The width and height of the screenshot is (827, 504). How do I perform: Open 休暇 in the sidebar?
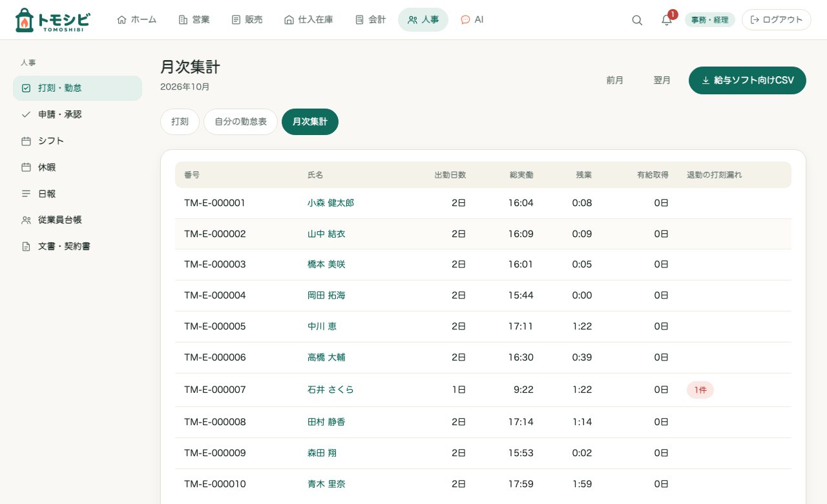pyautogui.click(x=78, y=167)
